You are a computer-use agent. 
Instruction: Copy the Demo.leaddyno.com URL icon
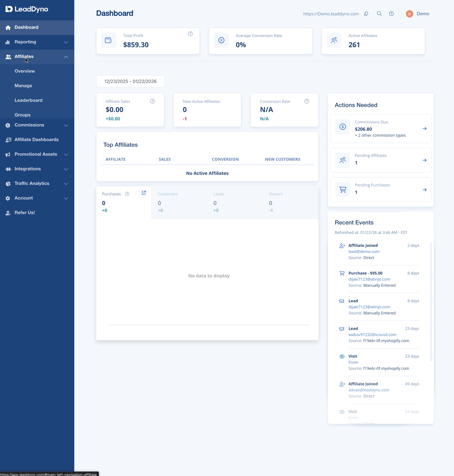[366, 14]
